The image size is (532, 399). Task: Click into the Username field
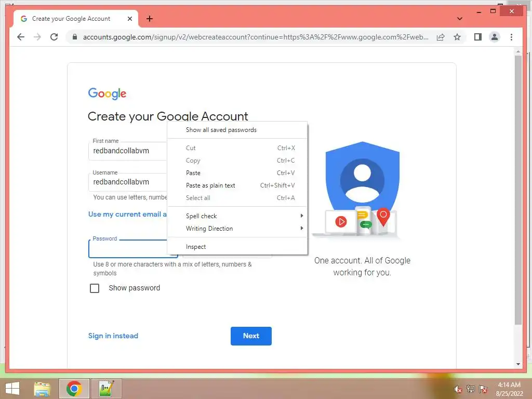[x=128, y=182]
